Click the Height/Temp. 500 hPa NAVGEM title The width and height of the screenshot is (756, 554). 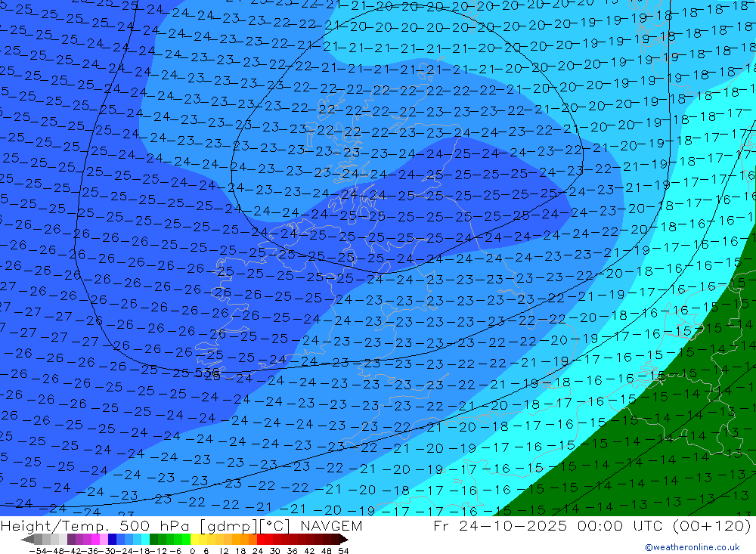coord(181,525)
